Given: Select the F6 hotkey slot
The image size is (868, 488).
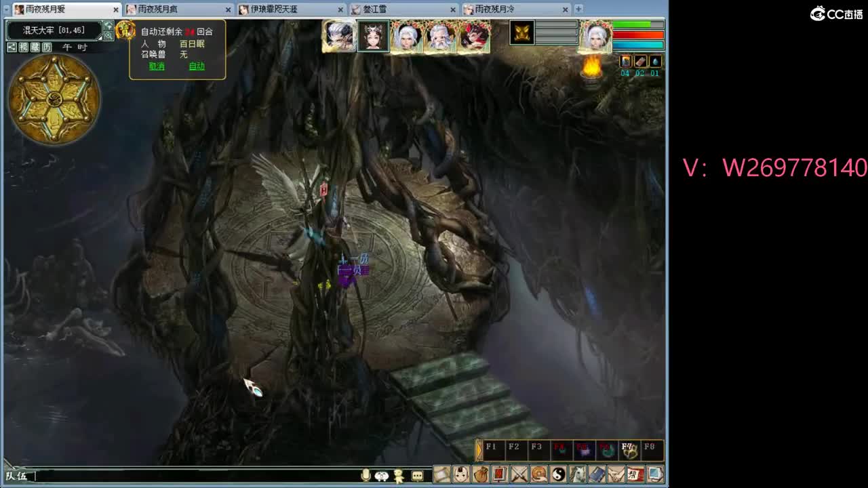Looking at the screenshot, I should point(607,450).
